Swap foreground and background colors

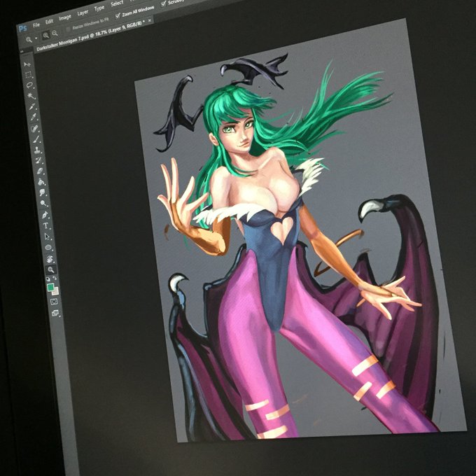55,278
